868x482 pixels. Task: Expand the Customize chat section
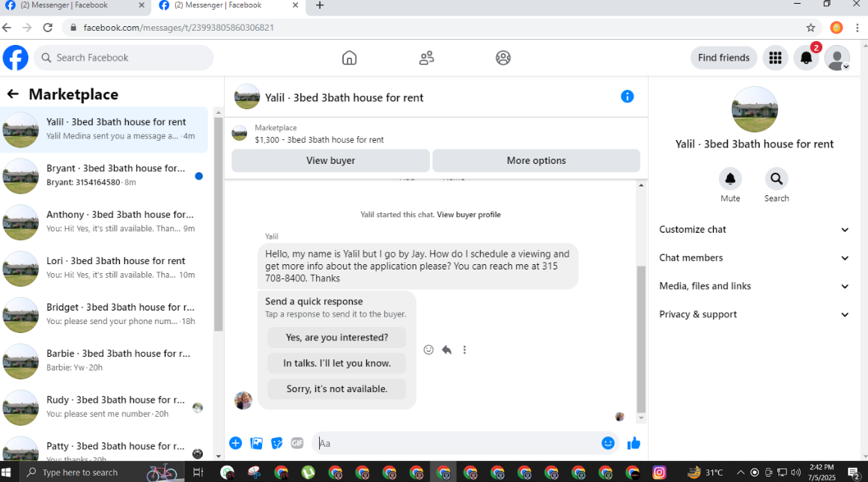coord(754,229)
